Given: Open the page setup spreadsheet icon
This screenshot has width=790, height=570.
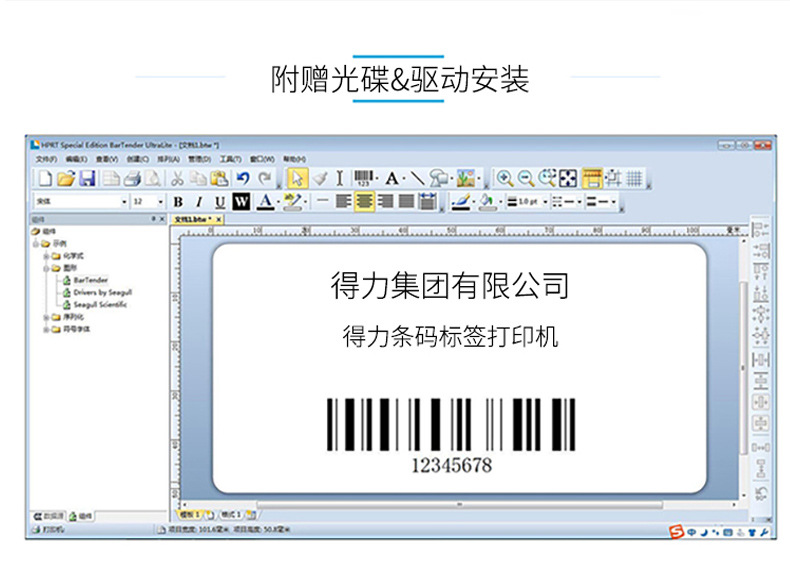Looking at the screenshot, I should (111, 178).
